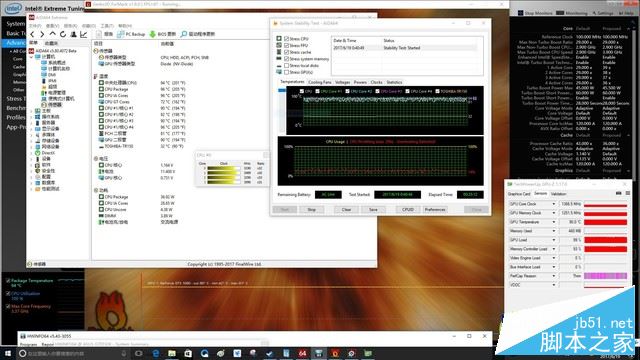Click AIDA64 report document icon
The image size is (640, 360).
[x=99, y=34]
